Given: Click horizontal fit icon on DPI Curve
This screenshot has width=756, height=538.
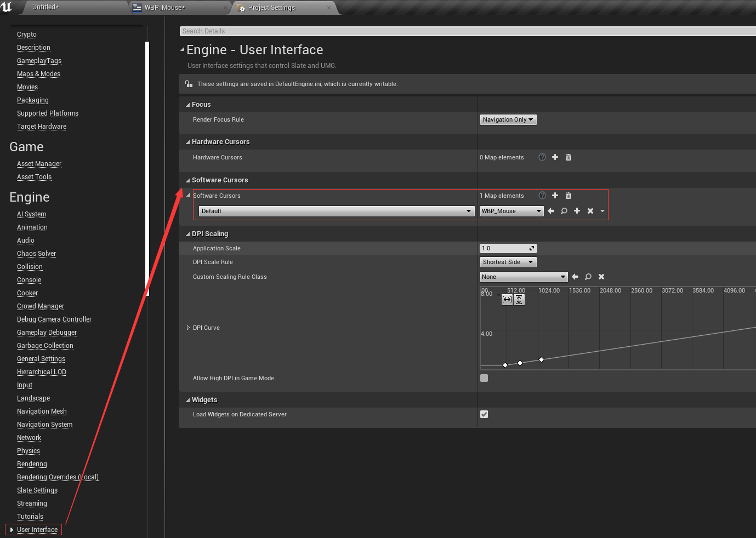Looking at the screenshot, I should 507,300.
